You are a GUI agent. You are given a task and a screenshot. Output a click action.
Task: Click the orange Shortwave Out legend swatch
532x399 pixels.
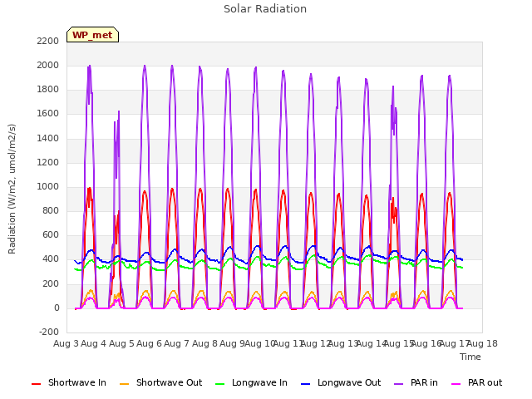click(x=124, y=384)
